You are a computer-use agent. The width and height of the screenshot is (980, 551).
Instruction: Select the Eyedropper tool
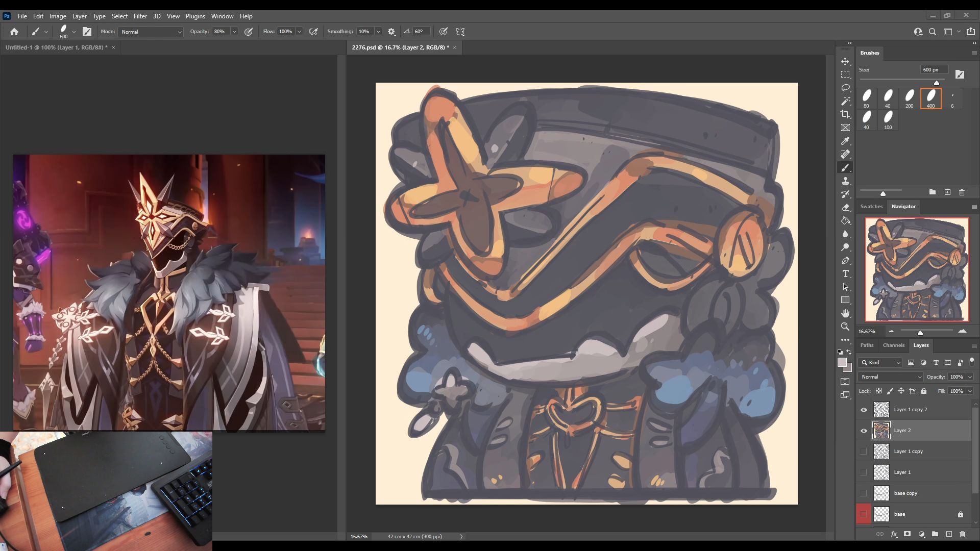point(845,141)
